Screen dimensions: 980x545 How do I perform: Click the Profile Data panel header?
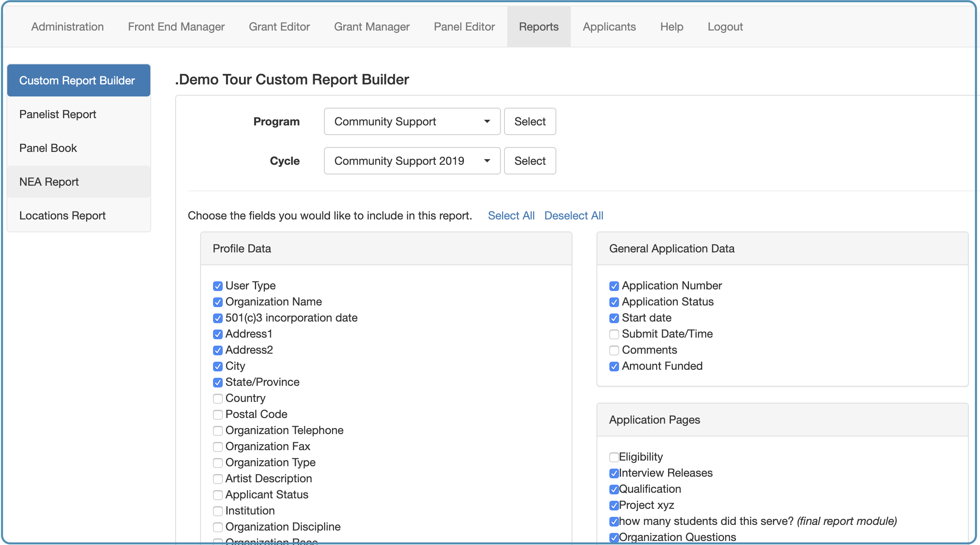[386, 248]
